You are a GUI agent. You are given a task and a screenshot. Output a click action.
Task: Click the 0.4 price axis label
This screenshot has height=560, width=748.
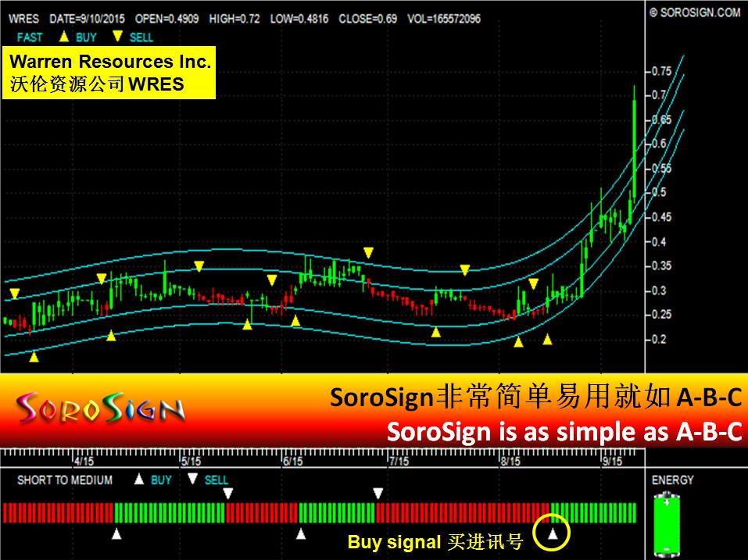[659, 241]
